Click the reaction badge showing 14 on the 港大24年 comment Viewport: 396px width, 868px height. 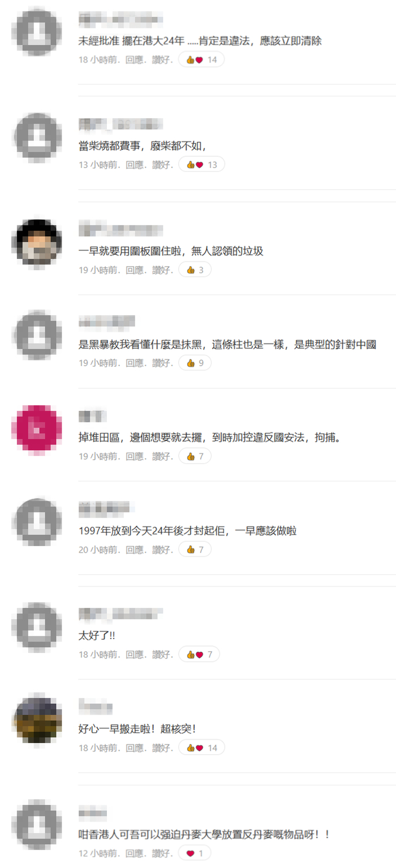(201, 59)
